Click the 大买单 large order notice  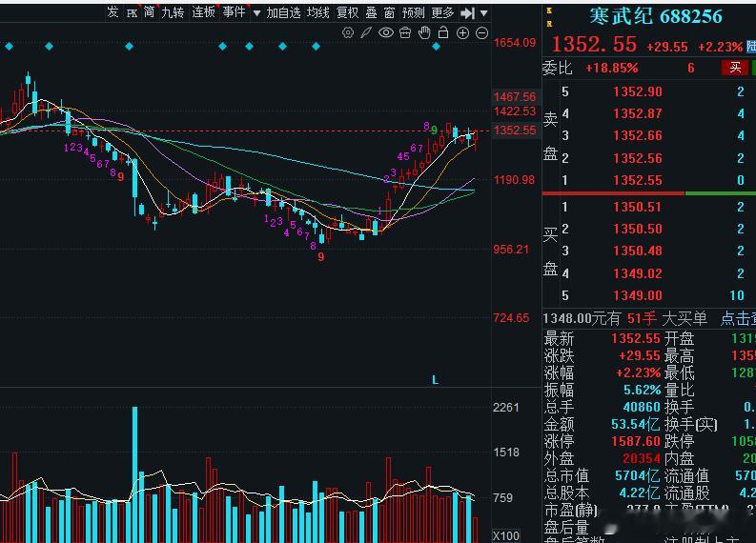click(x=684, y=318)
